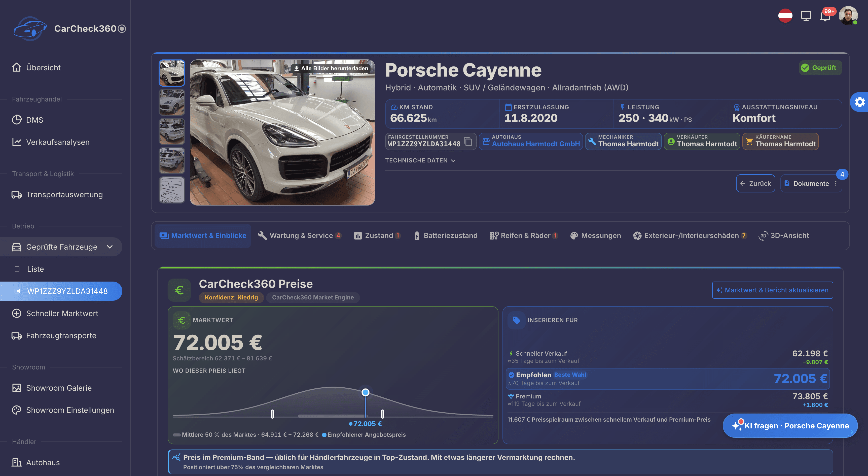Switch to Messungen tab
Screen dimensions: 868x476
click(x=595, y=236)
